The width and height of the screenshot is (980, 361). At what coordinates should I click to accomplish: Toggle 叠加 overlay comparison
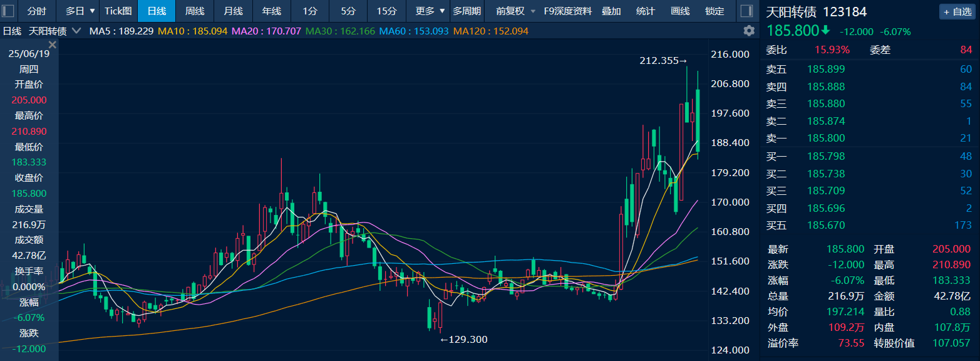[611, 11]
